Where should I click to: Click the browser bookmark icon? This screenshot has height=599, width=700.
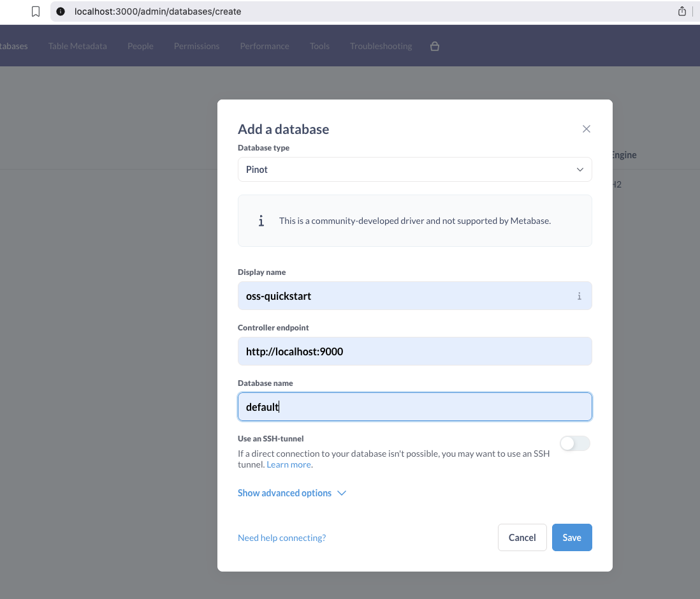coord(36,11)
